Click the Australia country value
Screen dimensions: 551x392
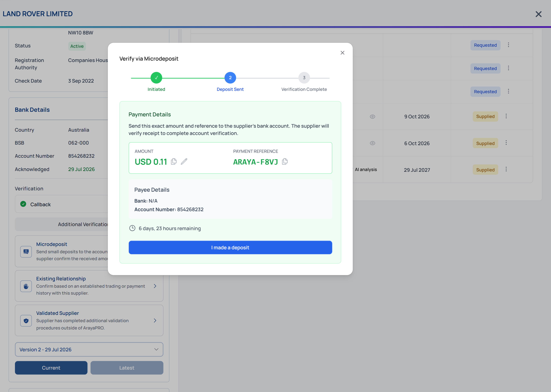tap(79, 130)
